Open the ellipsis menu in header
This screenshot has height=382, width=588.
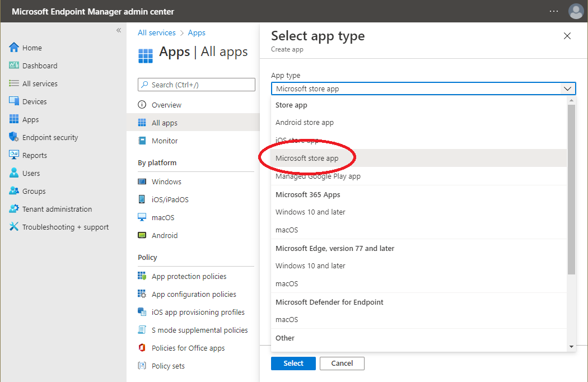[x=553, y=11]
